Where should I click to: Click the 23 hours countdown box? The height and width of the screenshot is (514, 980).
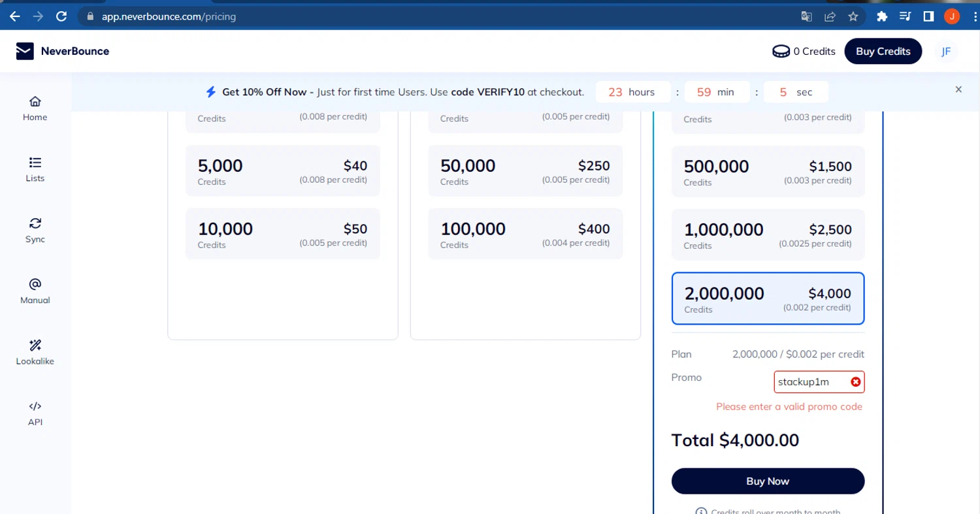632,92
